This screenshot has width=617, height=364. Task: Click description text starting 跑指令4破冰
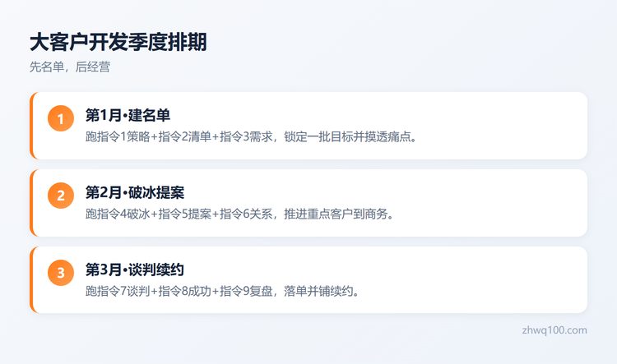240,214
